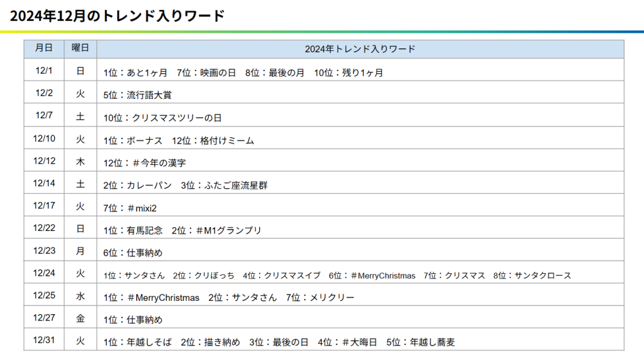Screen dimensions: 644x355
Task: Click the slide title 2024年12月のトレンド入りワード
Action: click(118, 16)
